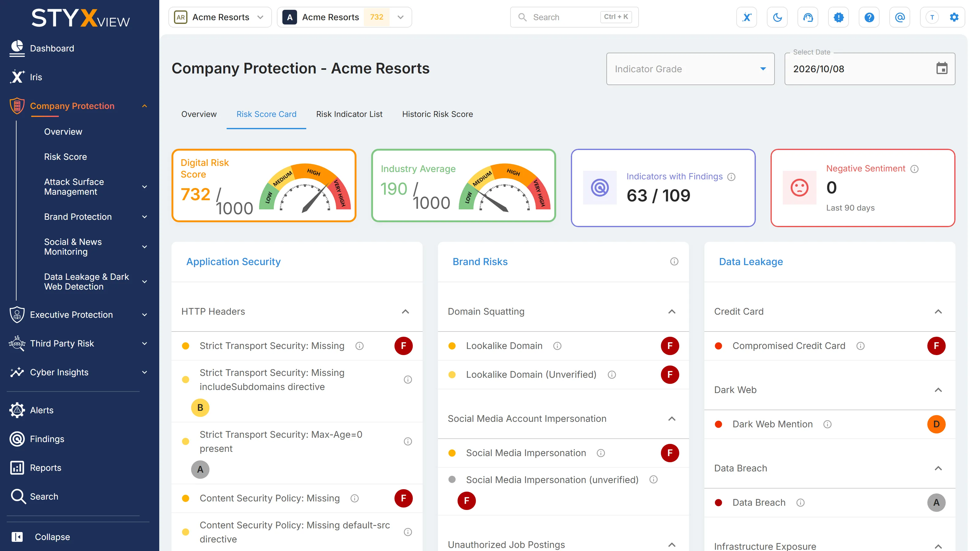Click info icon next to Negative Sentiment
The image size is (980, 551).
point(914,169)
